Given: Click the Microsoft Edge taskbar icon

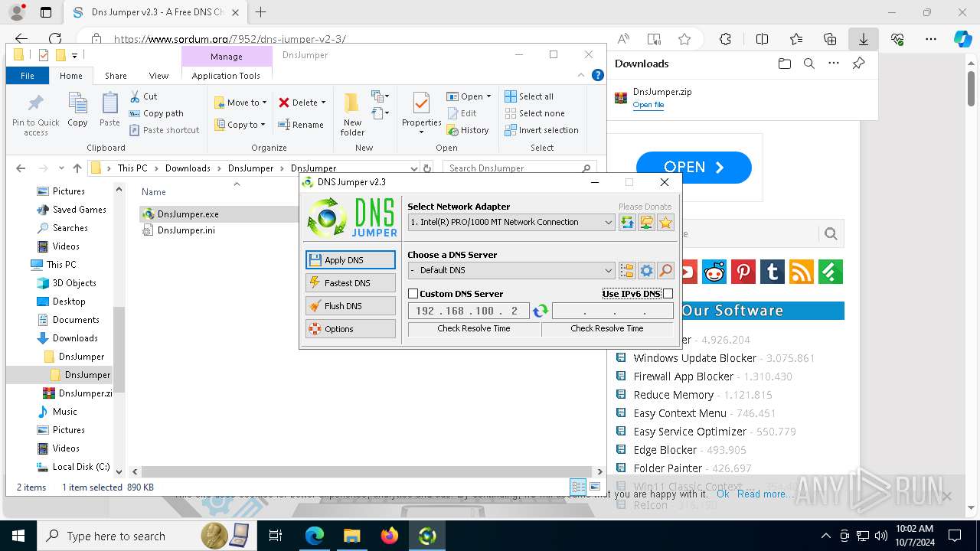Looking at the screenshot, I should 315,536.
